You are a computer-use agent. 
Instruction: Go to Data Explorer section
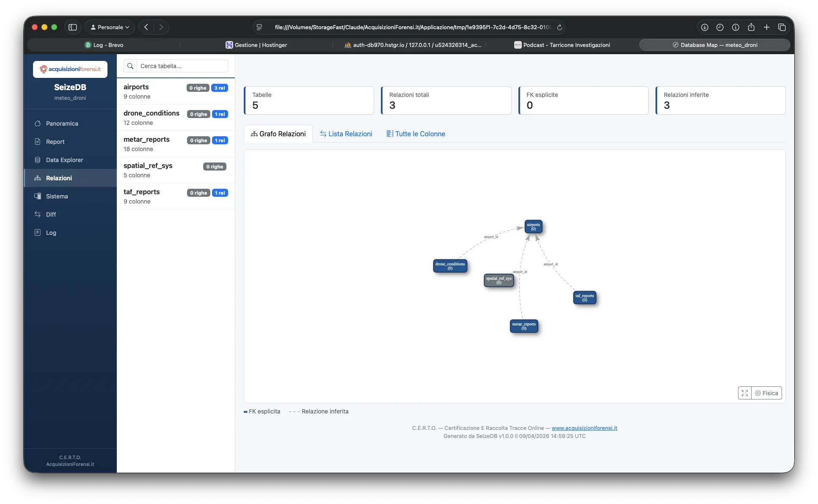[64, 160]
